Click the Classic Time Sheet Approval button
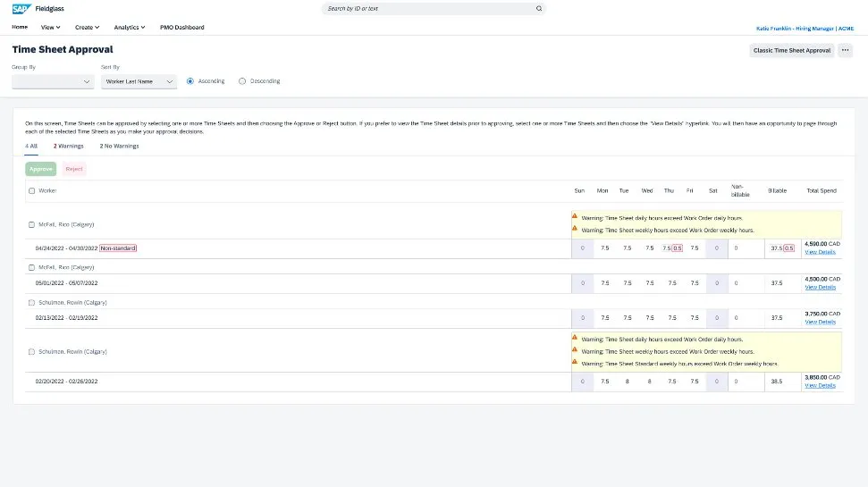Viewport: 868px width, 487px height. 791,50
